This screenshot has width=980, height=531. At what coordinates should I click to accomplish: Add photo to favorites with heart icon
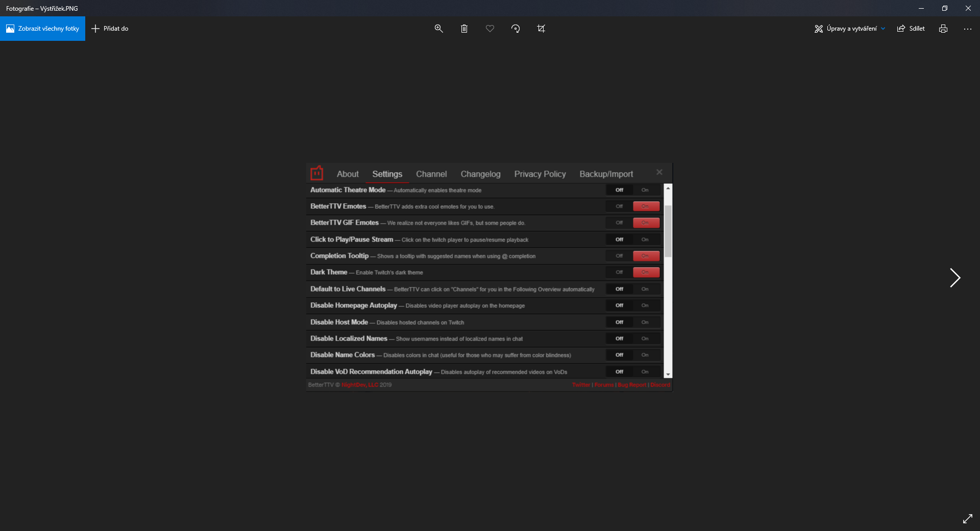[x=490, y=29]
